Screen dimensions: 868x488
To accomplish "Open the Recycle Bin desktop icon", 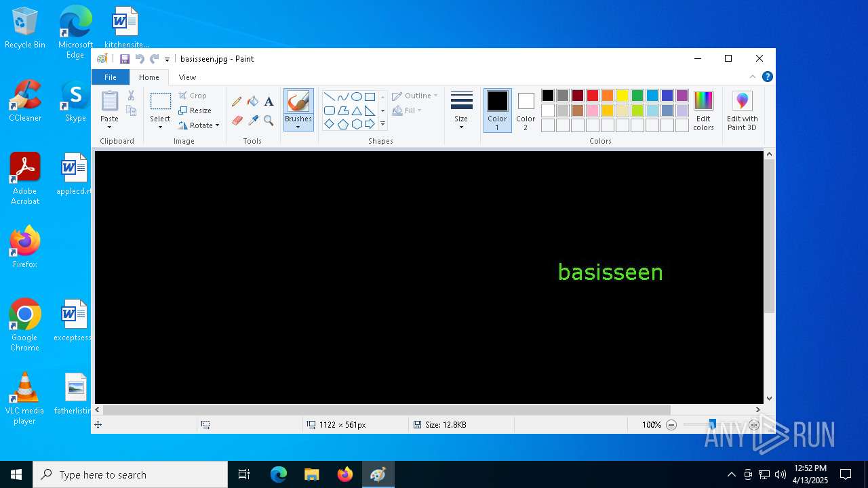I will tap(25, 28).
